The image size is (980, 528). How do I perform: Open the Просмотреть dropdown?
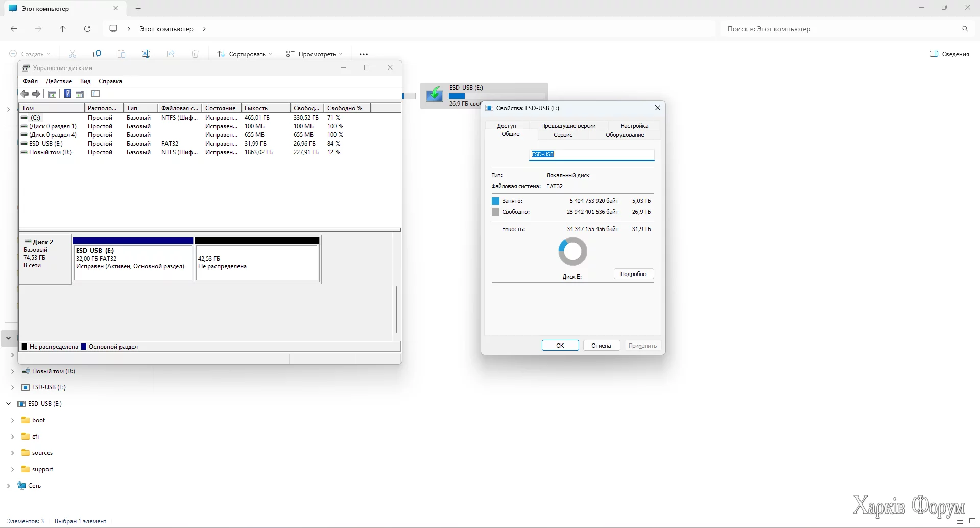coord(314,54)
